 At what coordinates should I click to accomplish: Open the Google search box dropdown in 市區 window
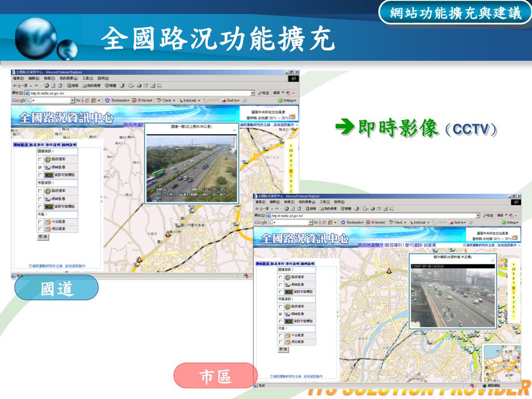tap(311, 222)
